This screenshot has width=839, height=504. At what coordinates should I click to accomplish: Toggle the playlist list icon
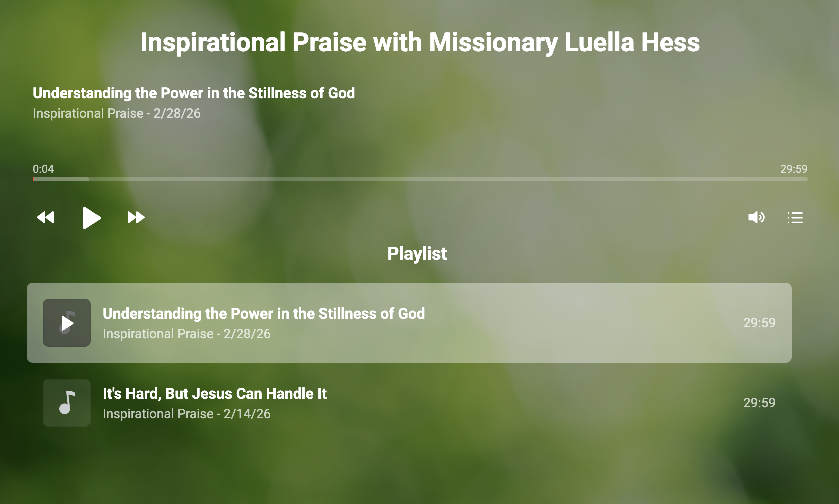tap(795, 218)
